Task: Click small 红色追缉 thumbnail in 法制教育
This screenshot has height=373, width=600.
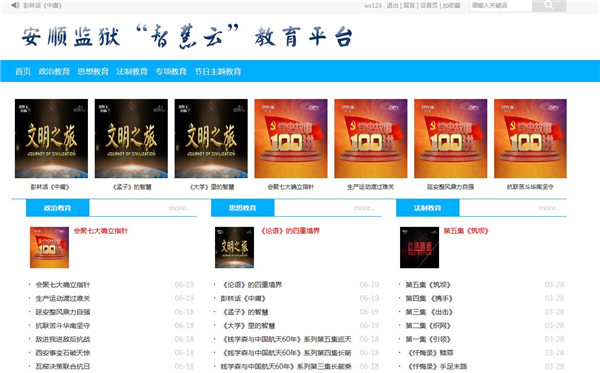Action: pos(419,248)
